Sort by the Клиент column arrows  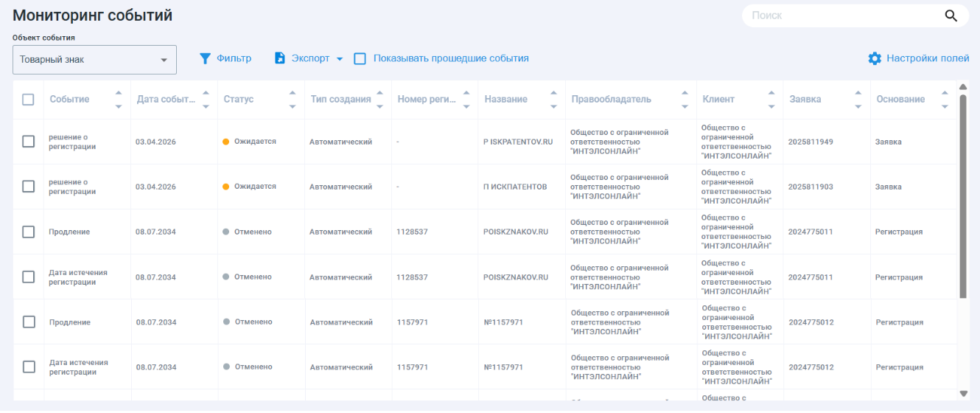pyautogui.click(x=771, y=100)
